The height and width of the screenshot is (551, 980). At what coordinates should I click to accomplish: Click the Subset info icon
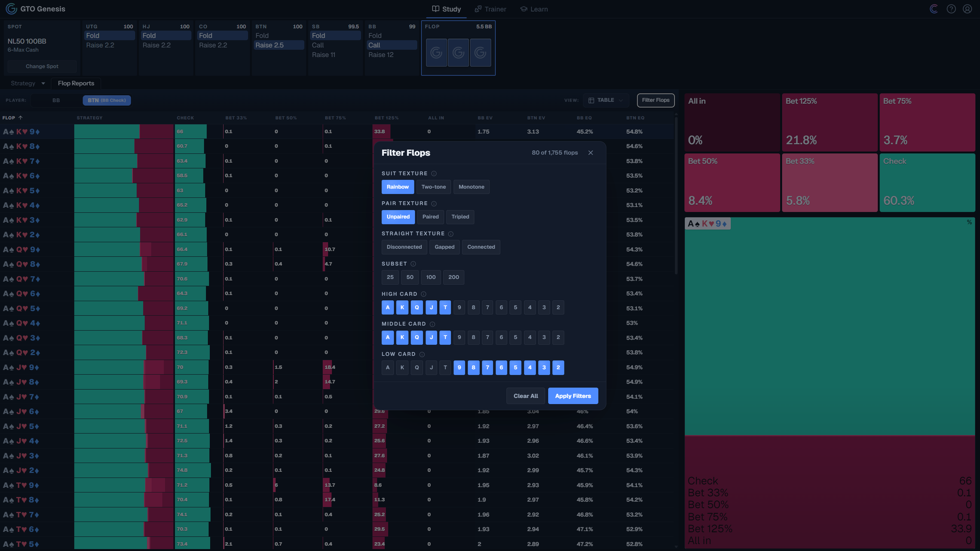[413, 264]
